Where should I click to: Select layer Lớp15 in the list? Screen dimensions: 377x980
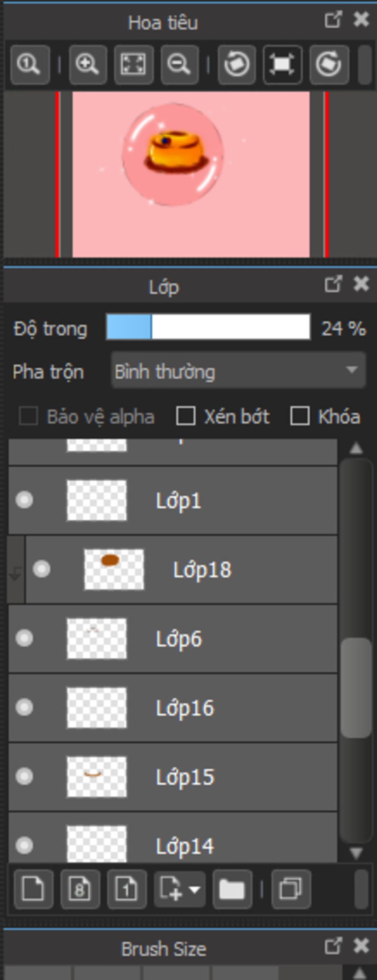(173, 776)
